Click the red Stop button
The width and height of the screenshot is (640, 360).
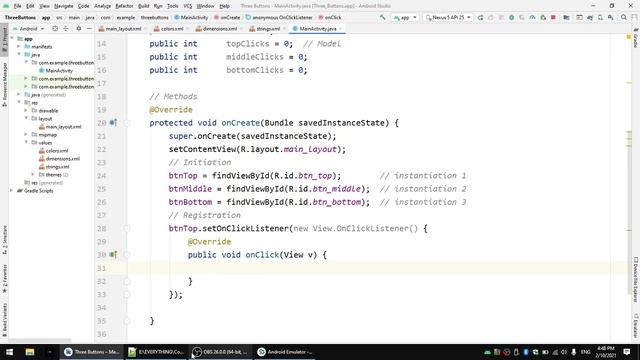click(x=553, y=18)
